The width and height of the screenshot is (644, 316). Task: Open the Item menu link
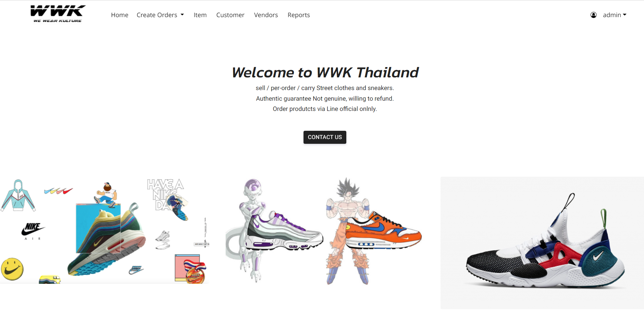point(200,15)
